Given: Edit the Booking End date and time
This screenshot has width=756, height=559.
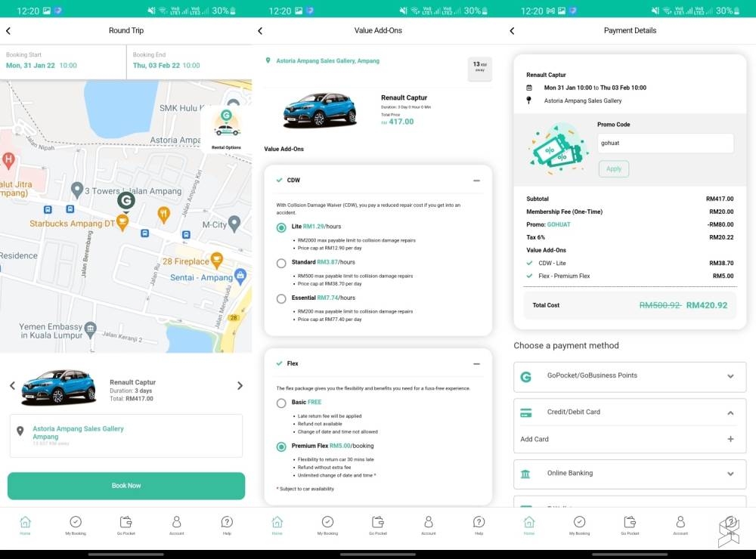Looking at the screenshot, I should point(189,61).
